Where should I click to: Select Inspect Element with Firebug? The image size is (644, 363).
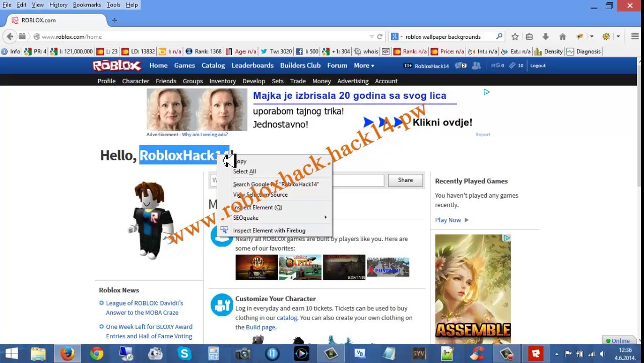pyautogui.click(x=269, y=230)
